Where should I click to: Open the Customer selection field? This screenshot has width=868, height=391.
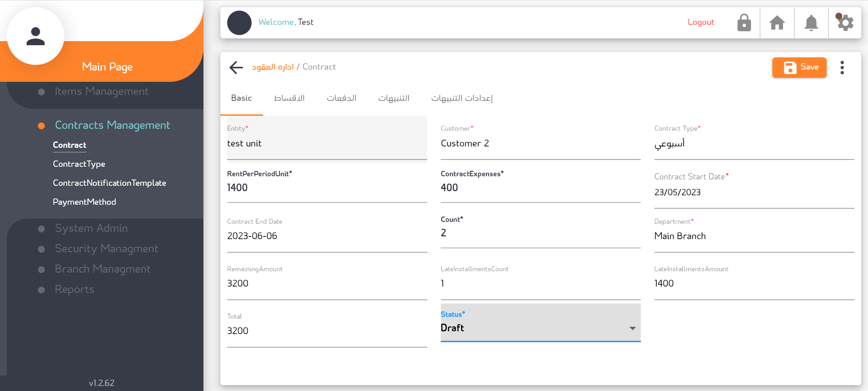540,144
